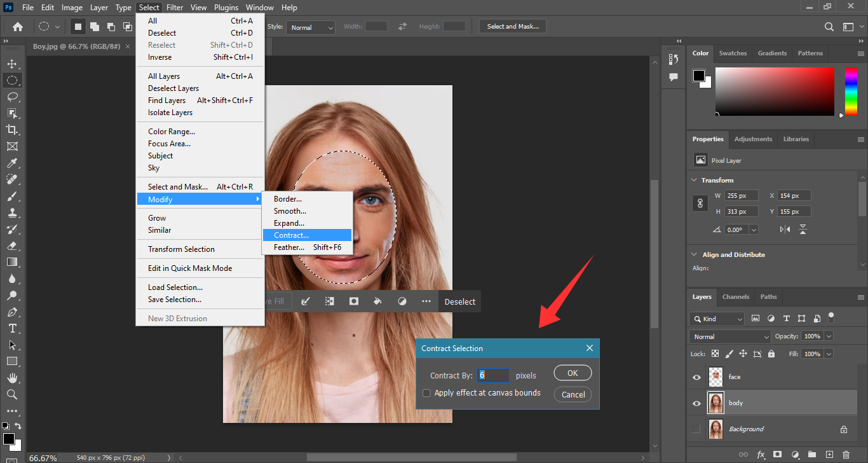Select the Elliptical Marquee tool in the toolbar

click(12, 80)
